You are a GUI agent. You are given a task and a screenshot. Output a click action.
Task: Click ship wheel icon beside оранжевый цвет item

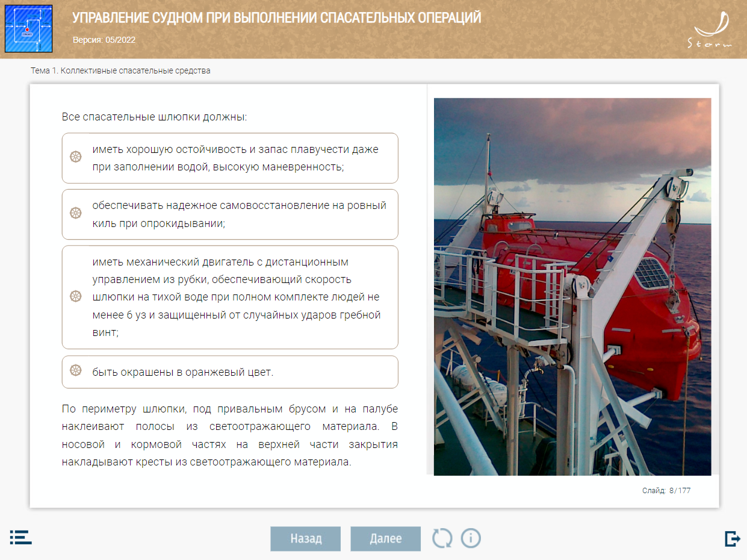76,370
